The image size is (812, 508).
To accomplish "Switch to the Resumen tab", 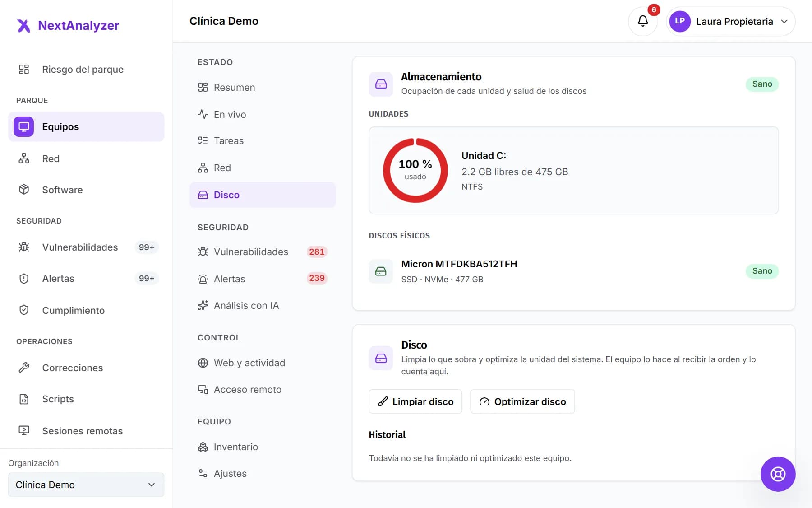I will (x=263, y=88).
